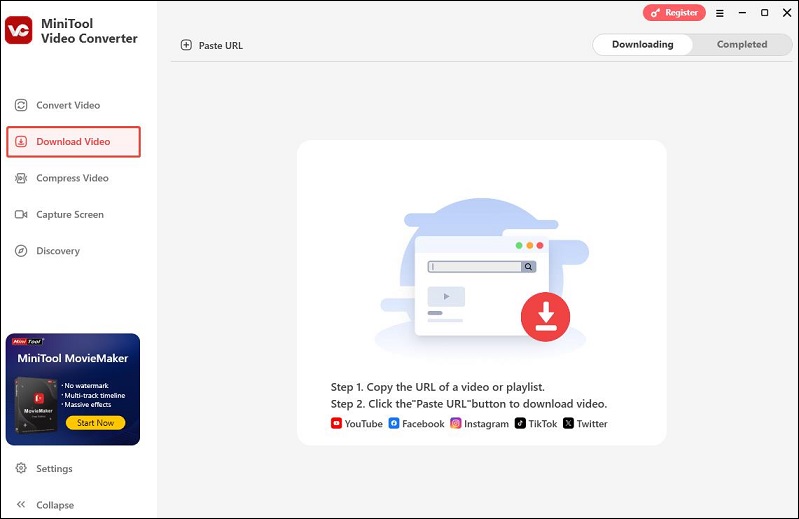This screenshot has width=799, height=519.
Task: Close the MiniTool Video Converter window
Action: (x=787, y=13)
